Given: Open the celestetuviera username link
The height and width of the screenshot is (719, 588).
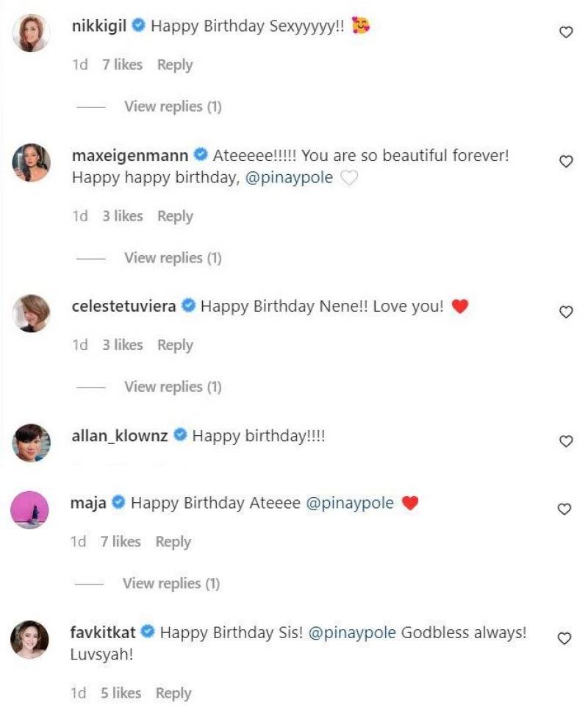Looking at the screenshot, I should tap(123, 307).
